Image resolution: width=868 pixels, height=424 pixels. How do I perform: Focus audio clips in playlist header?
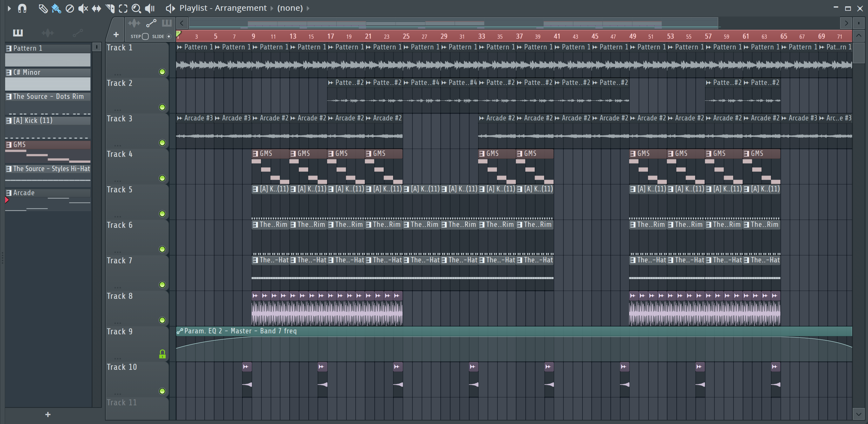(x=134, y=23)
